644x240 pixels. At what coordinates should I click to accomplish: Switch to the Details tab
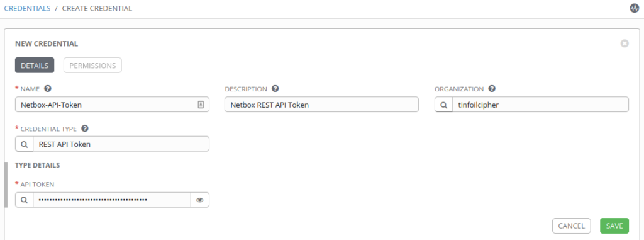[35, 66]
